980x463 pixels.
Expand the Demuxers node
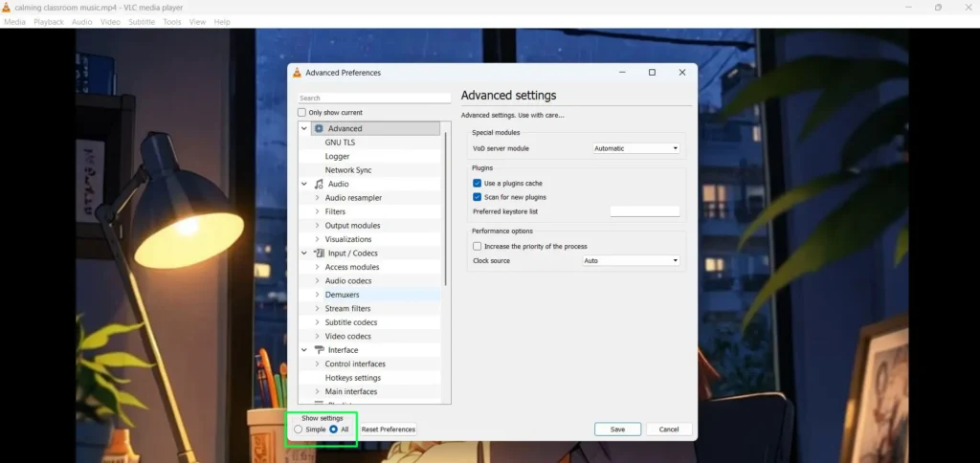click(x=317, y=295)
